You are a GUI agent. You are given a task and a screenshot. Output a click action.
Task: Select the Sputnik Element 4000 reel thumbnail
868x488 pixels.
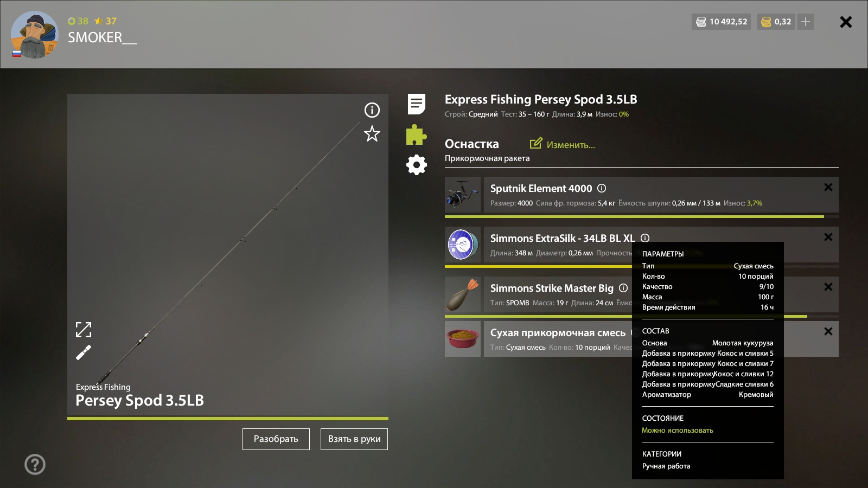pos(463,195)
